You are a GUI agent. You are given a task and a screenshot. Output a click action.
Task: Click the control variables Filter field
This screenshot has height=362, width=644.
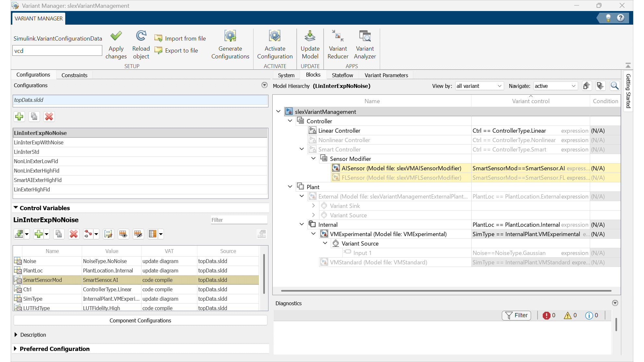tap(239, 220)
